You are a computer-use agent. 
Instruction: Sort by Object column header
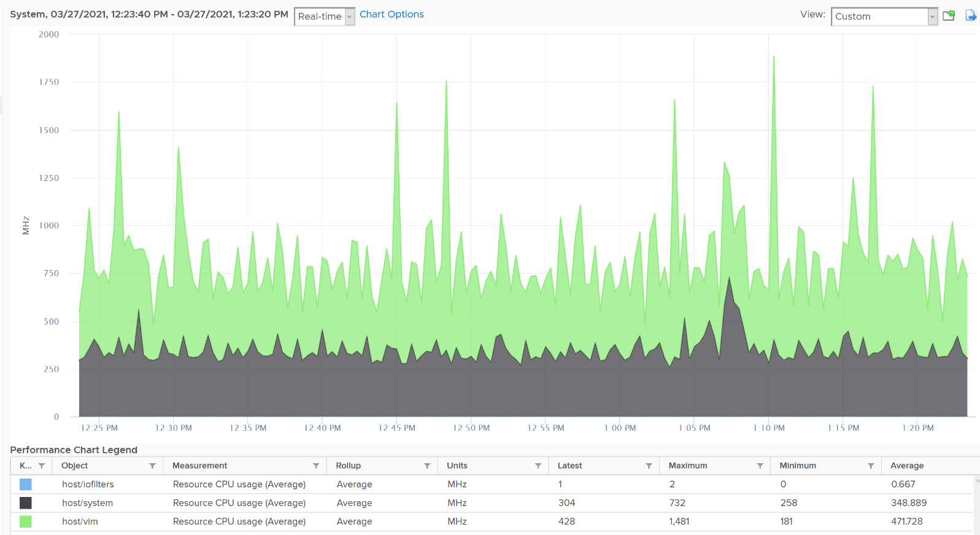click(x=75, y=466)
